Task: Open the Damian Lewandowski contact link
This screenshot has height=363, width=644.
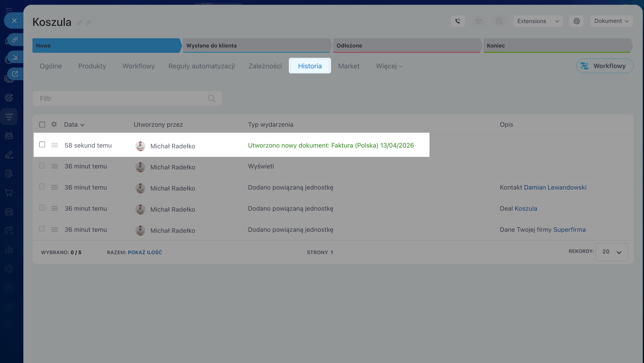Action: click(555, 187)
